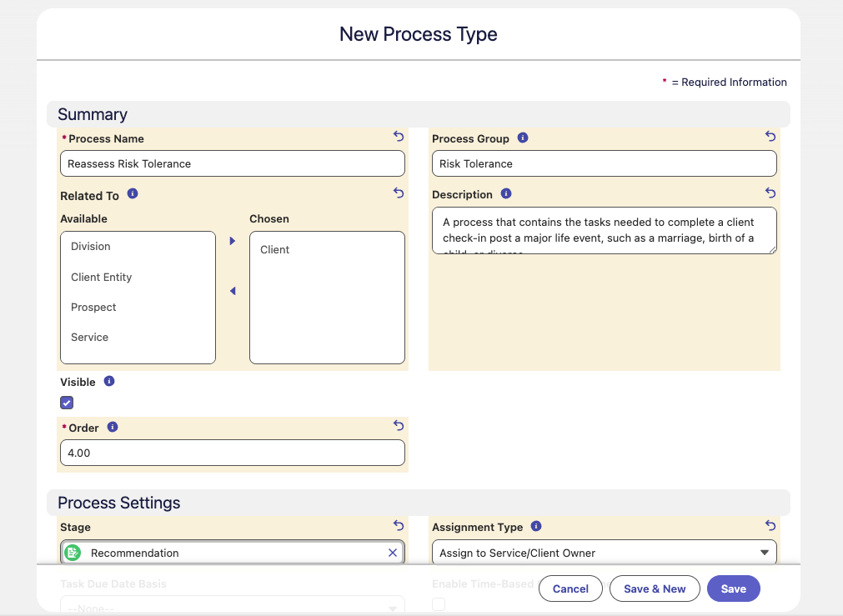Edit the Order value field
The image size is (843, 616).
point(233,453)
